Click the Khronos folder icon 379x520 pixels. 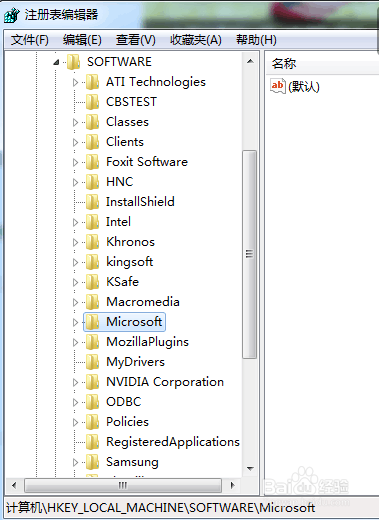92,242
